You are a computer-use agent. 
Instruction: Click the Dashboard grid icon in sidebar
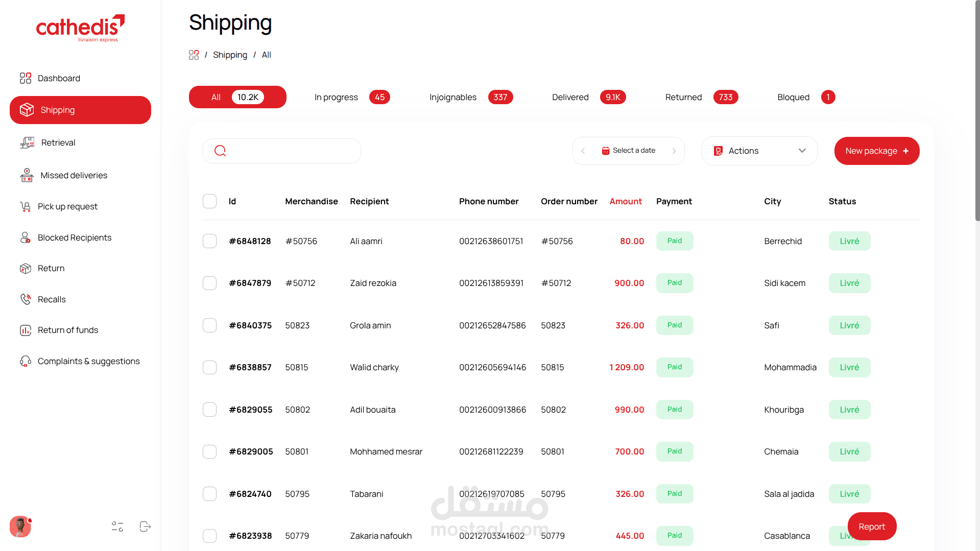click(x=26, y=78)
